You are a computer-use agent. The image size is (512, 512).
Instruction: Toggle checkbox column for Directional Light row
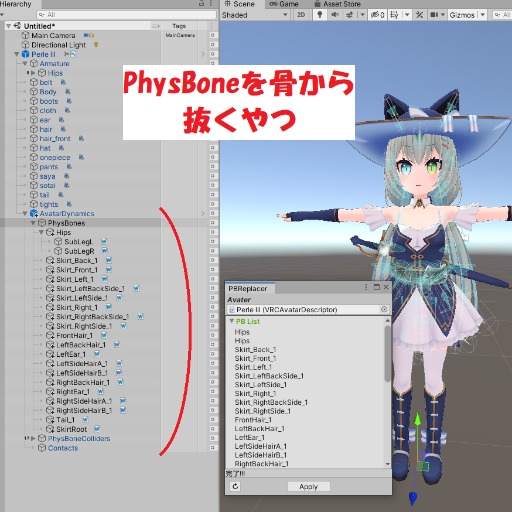(x=212, y=44)
